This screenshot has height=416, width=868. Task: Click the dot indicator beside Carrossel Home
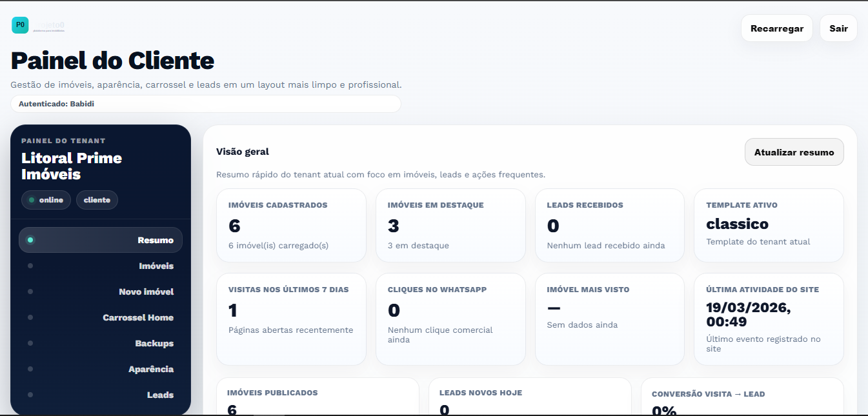coord(30,317)
